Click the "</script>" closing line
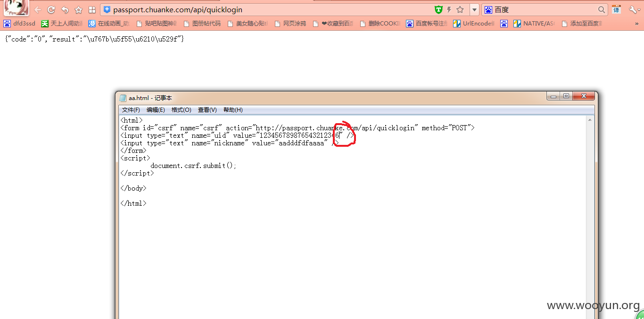The height and width of the screenshot is (319, 644). click(137, 173)
